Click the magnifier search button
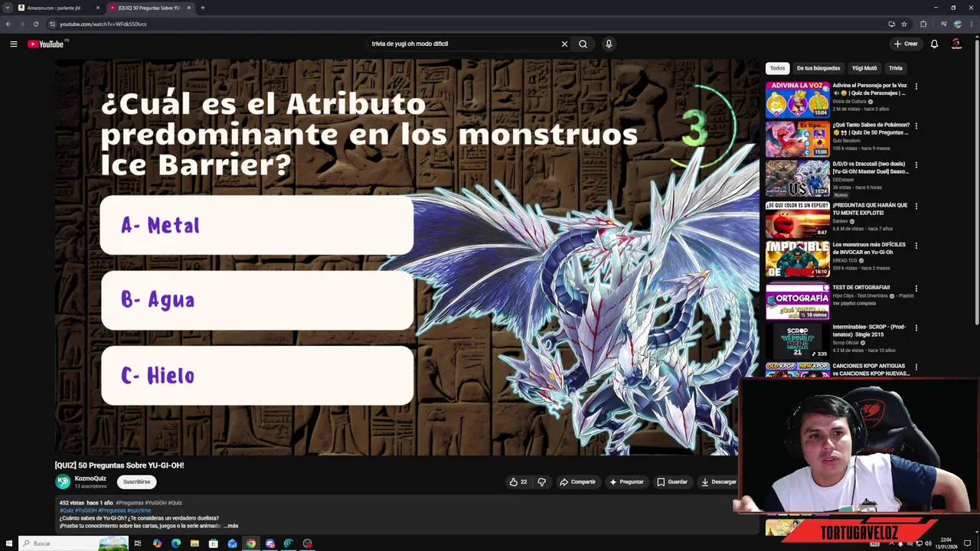980x551 pixels. pyautogui.click(x=583, y=44)
